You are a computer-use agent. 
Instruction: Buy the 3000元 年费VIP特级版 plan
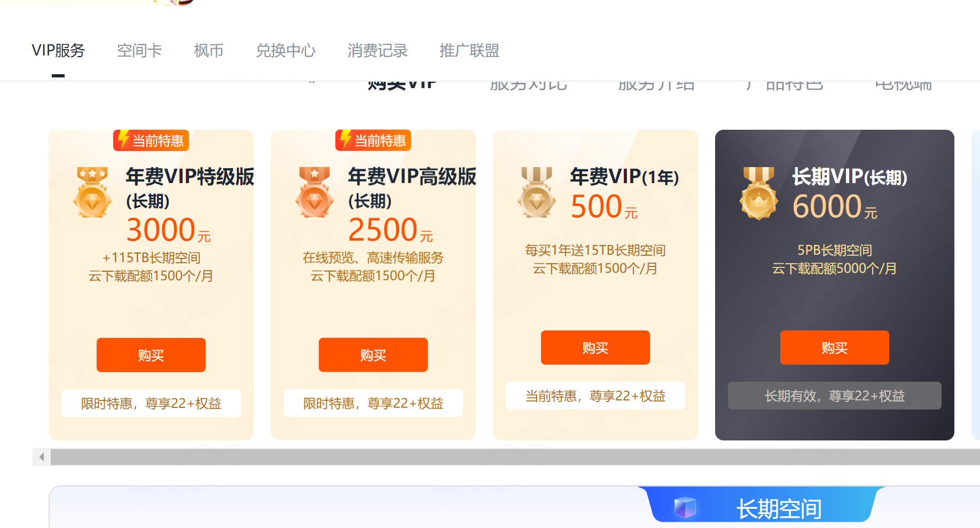(151, 355)
